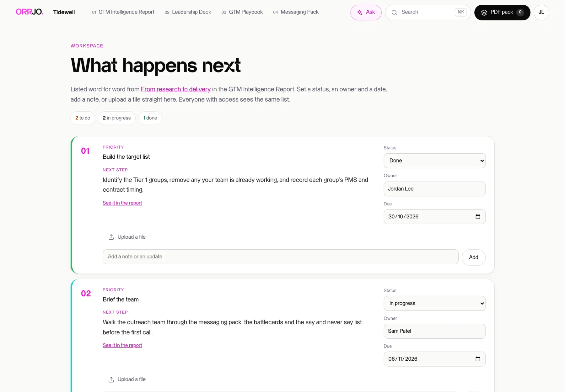Screen dimensions: 565x392
Task: Click the 30/10/2026 due date field
Action: 434,217
